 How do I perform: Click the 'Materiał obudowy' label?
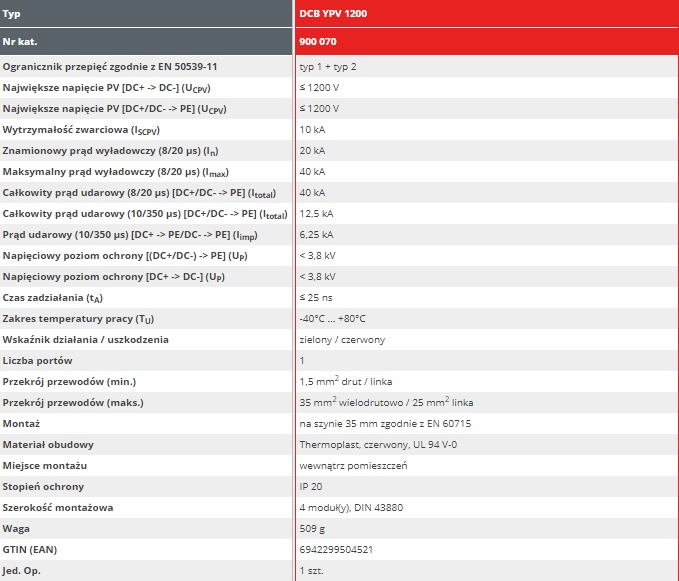[x=48, y=445]
